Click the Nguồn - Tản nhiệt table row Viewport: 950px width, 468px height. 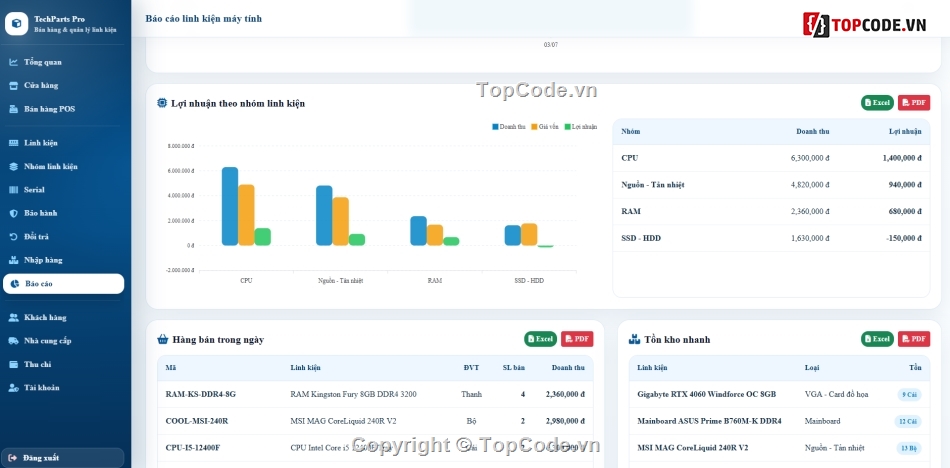[x=771, y=185]
